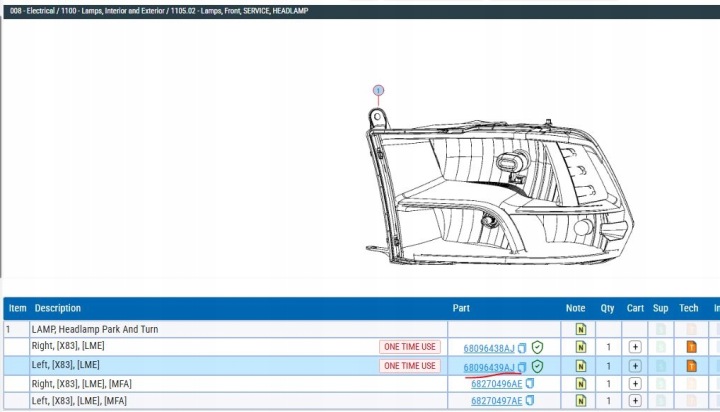Image resolution: width=720 pixels, height=412 pixels.
Task: Add 68096439AJ to cart with plus button
Action: tap(635, 366)
